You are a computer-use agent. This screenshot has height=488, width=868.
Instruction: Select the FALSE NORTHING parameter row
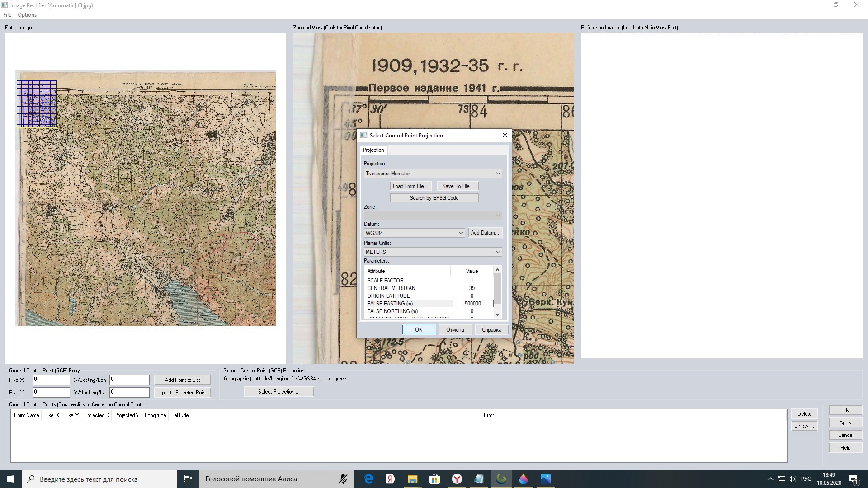pos(429,311)
